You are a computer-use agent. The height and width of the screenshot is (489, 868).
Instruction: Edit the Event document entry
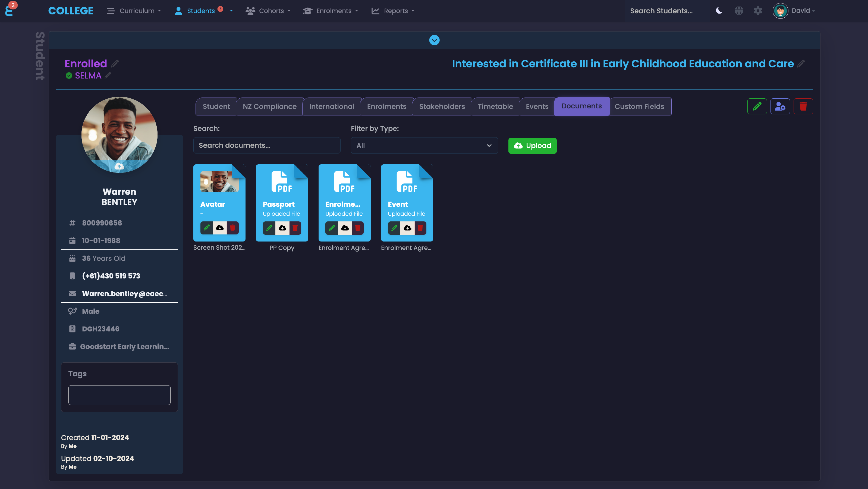pyautogui.click(x=394, y=228)
